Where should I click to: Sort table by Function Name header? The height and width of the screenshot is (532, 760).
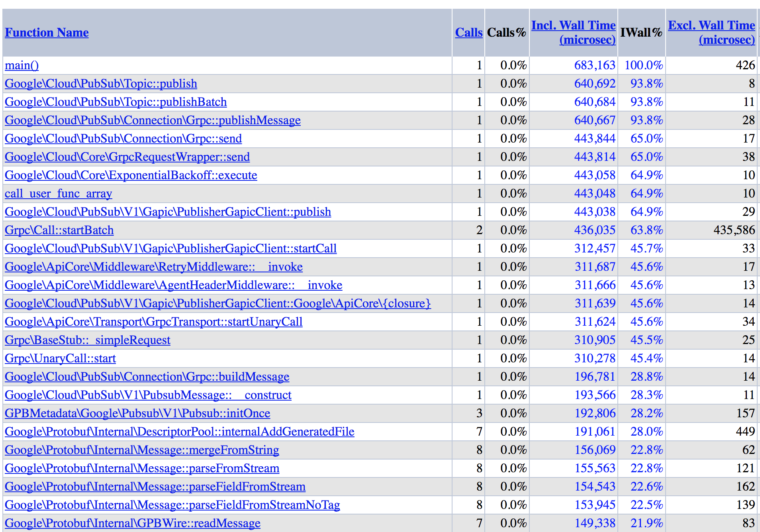click(47, 33)
